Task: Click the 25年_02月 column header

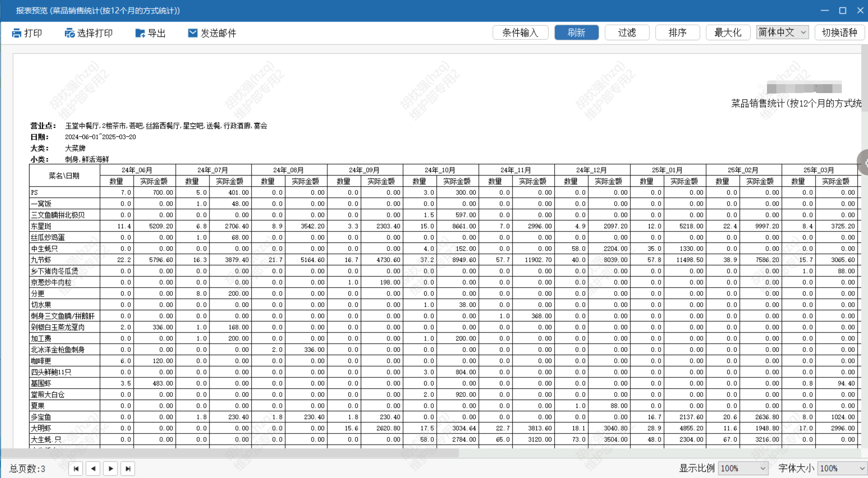Action: (x=744, y=170)
